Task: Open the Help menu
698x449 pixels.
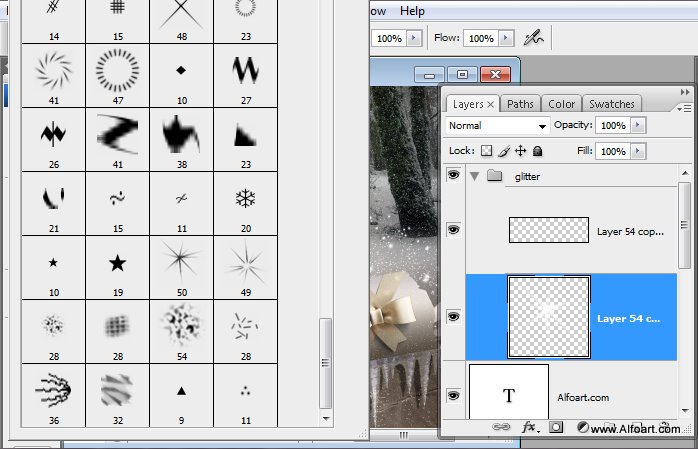Action: [x=412, y=11]
